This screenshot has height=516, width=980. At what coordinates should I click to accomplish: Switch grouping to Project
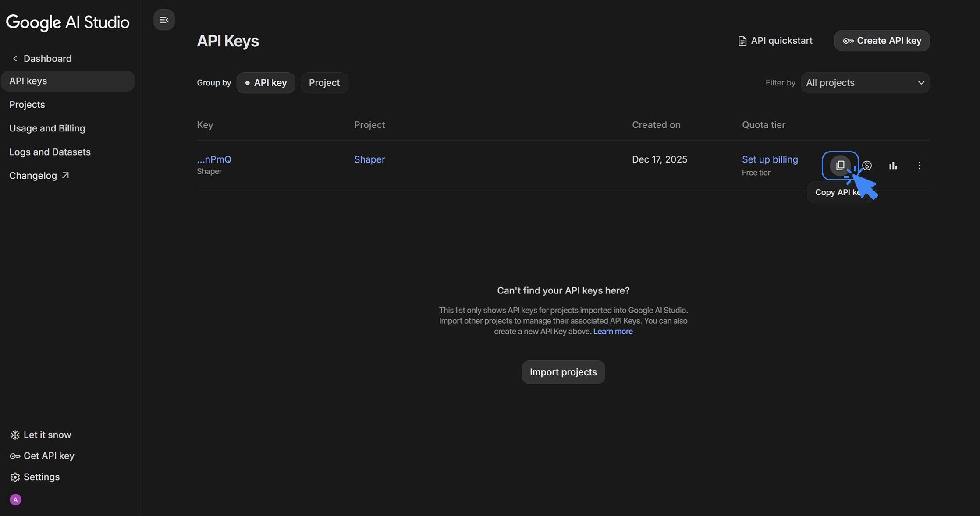324,82
